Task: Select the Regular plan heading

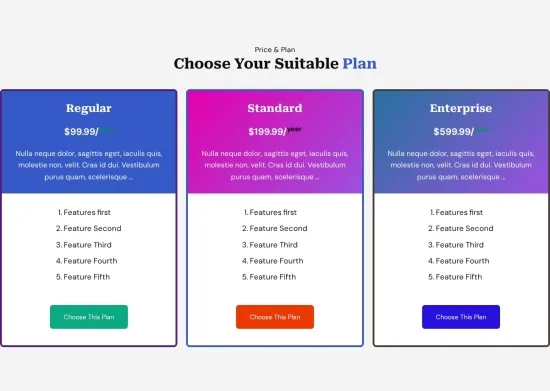Action: [x=89, y=108]
